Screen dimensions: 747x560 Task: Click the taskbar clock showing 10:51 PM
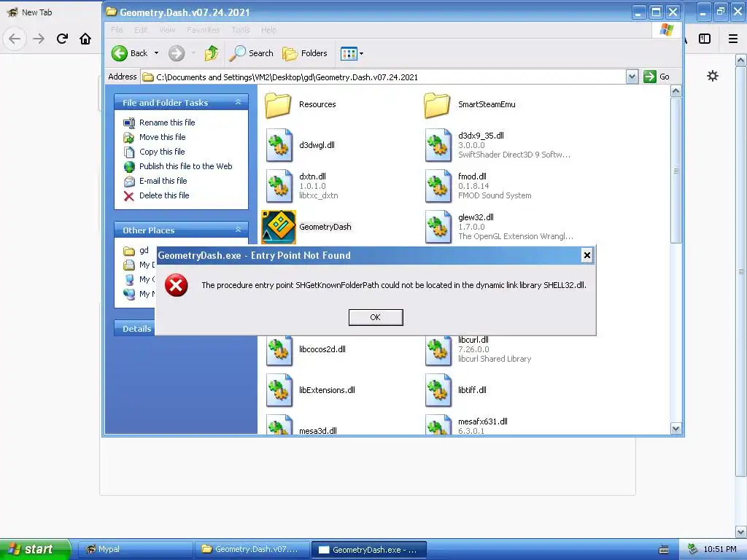point(720,549)
